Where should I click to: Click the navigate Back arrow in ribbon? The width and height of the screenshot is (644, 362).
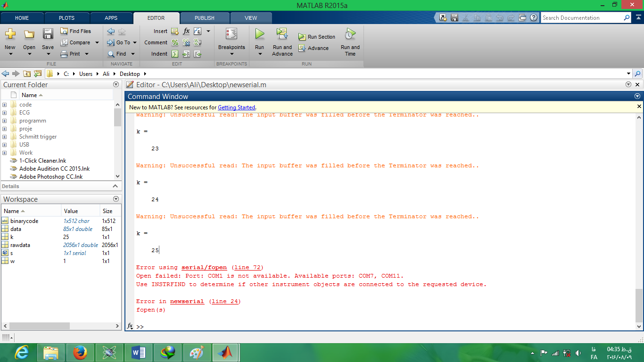pyautogui.click(x=111, y=32)
